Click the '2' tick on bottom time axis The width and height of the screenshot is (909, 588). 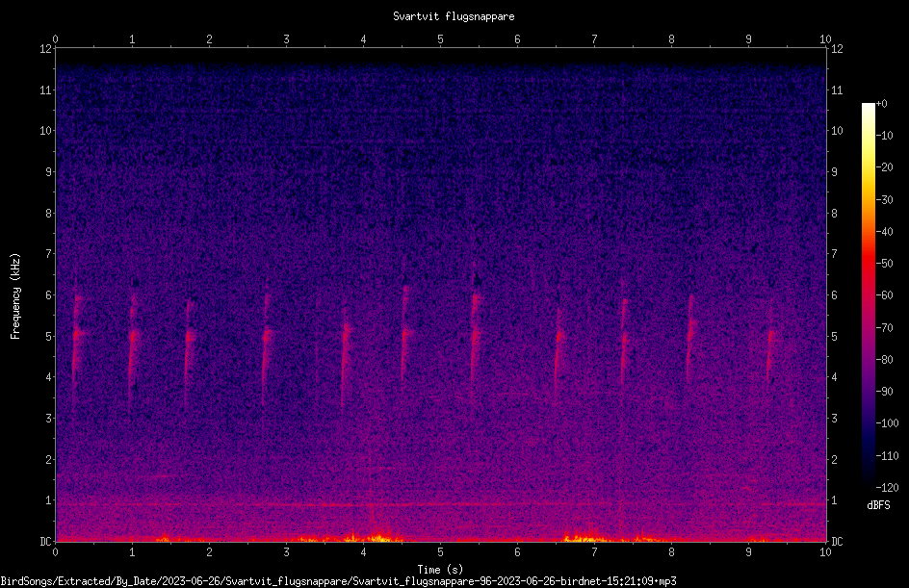209,552
